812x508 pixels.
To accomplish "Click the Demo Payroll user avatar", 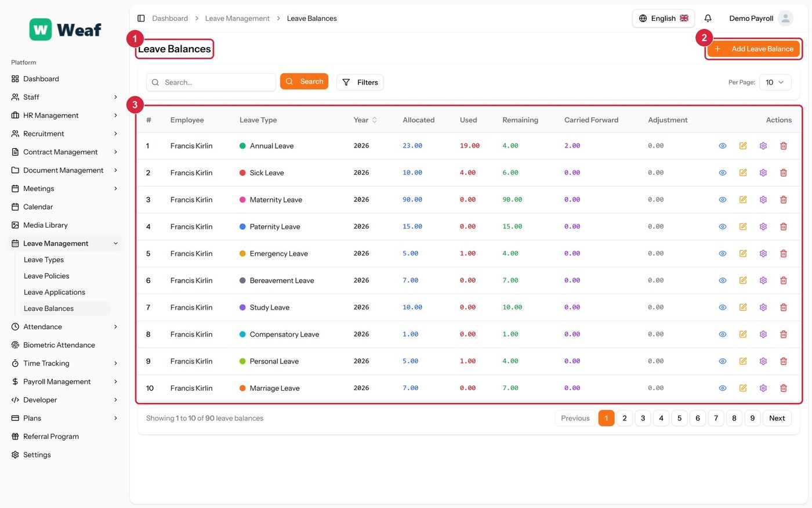I will [x=785, y=19].
